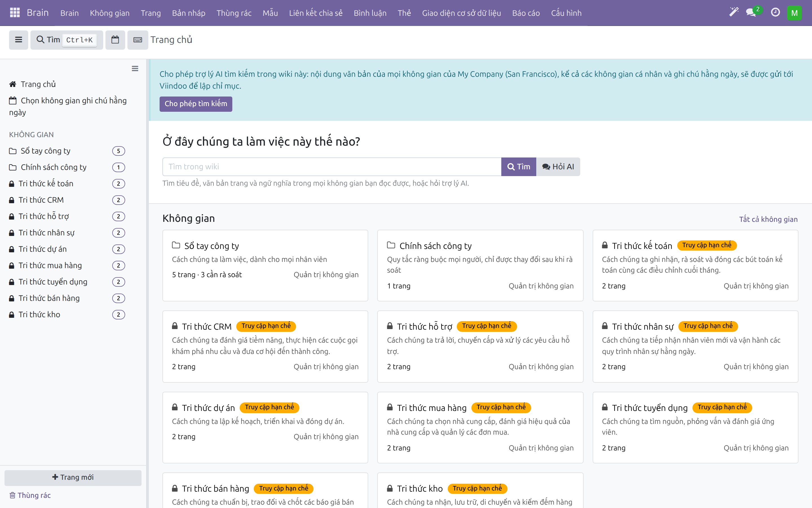Image resolution: width=812 pixels, height=508 pixels.
Task: Open the Liên kết chia sẻ menu
Action: (316, 13)
